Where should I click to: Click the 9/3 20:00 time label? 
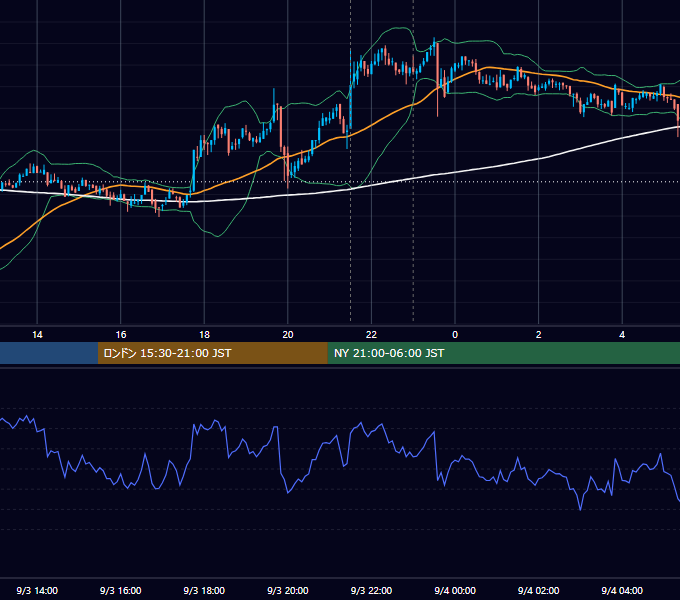coord(288,590)
